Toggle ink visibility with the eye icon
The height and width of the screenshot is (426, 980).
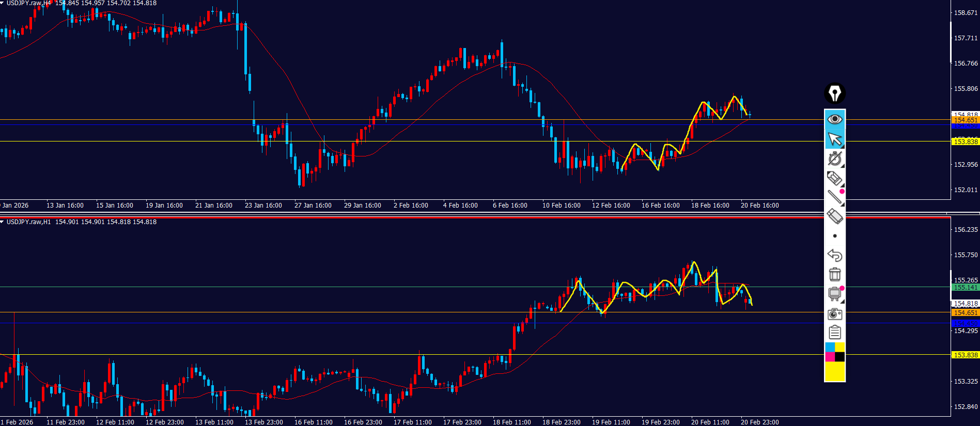tap(834, 119)
